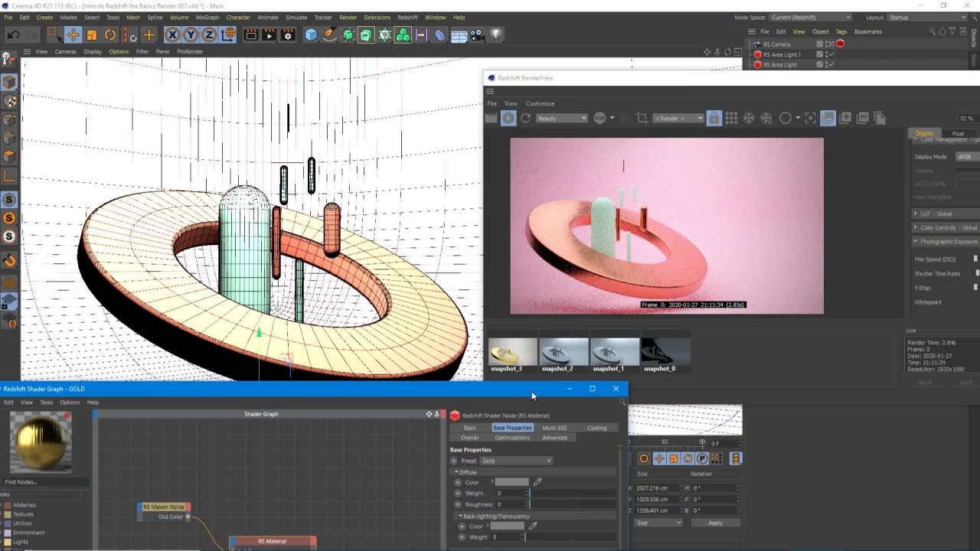Click the refresh icon in Redshift RenderView
Image resolution: width=980 pixels, height=551 pixels.
(526, 118)
